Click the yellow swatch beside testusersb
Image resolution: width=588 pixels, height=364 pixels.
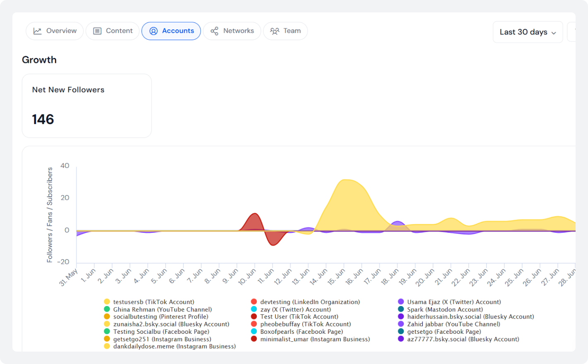click(x=107, y=302)
